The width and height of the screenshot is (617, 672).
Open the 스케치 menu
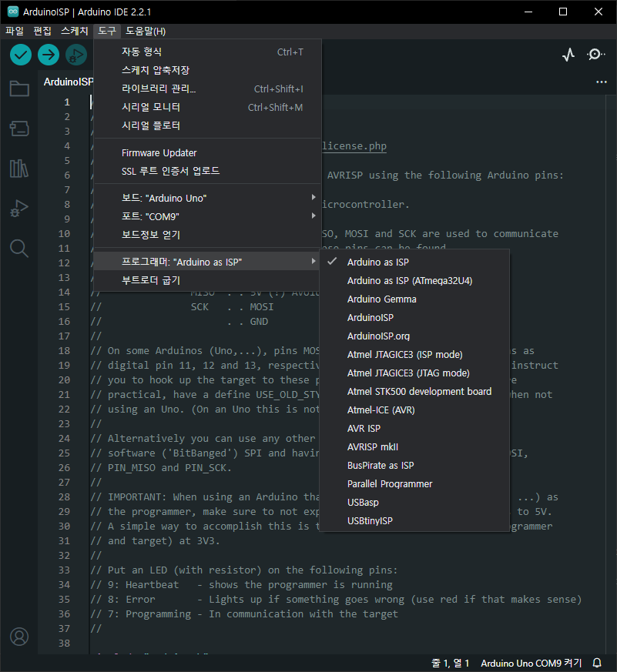[x=74, y=31]
